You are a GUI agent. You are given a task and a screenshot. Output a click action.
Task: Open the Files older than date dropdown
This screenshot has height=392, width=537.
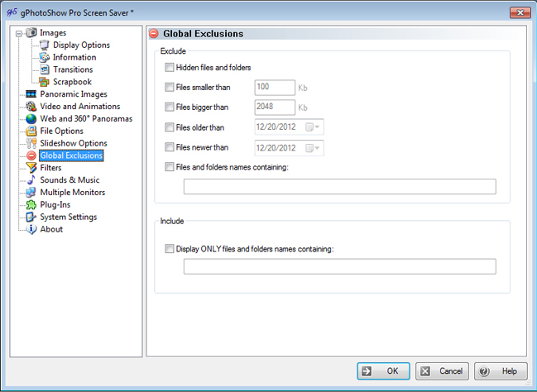(x=314, y=127)
